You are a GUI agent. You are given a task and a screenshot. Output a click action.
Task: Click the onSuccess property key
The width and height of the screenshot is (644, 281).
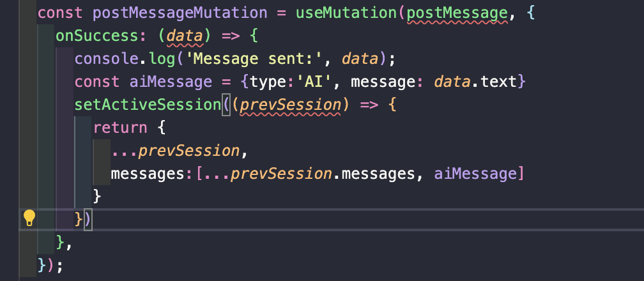click(x=97, y=36)
